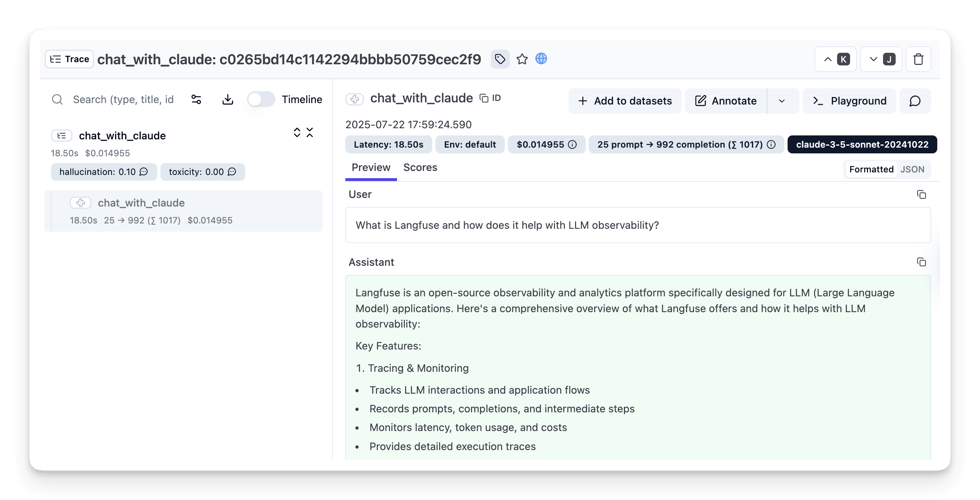
Task: Copy the Assistant message content
Action: (x=921, y=262)
